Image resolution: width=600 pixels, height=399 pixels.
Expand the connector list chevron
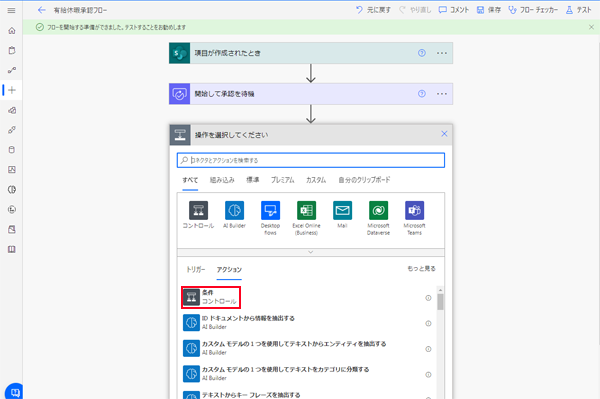pos(311,252)
